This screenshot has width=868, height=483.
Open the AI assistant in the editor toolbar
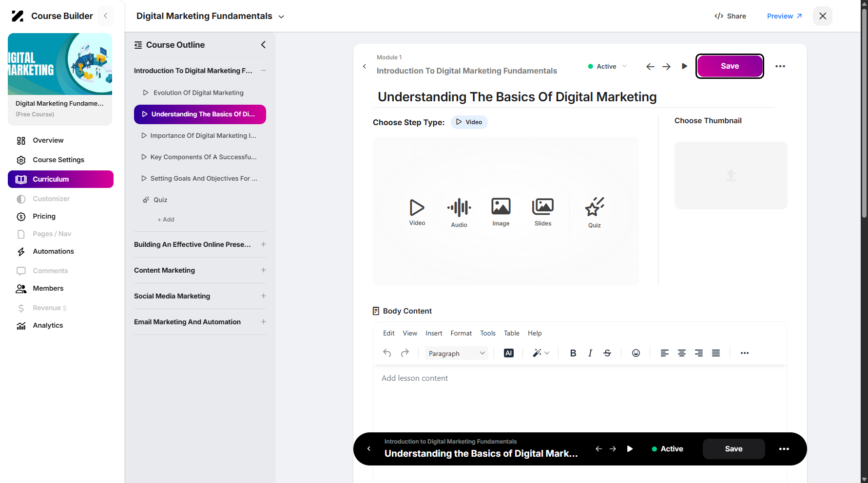(508, 353)
